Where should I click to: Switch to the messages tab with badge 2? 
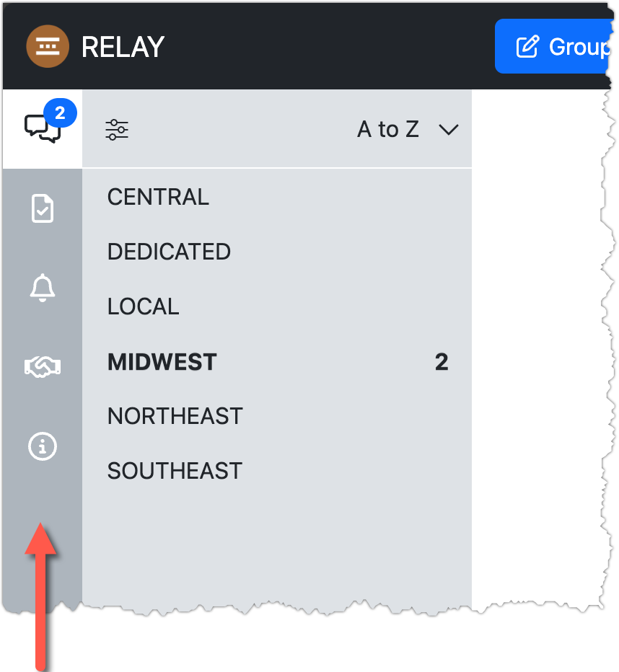[x=43, y=128]
